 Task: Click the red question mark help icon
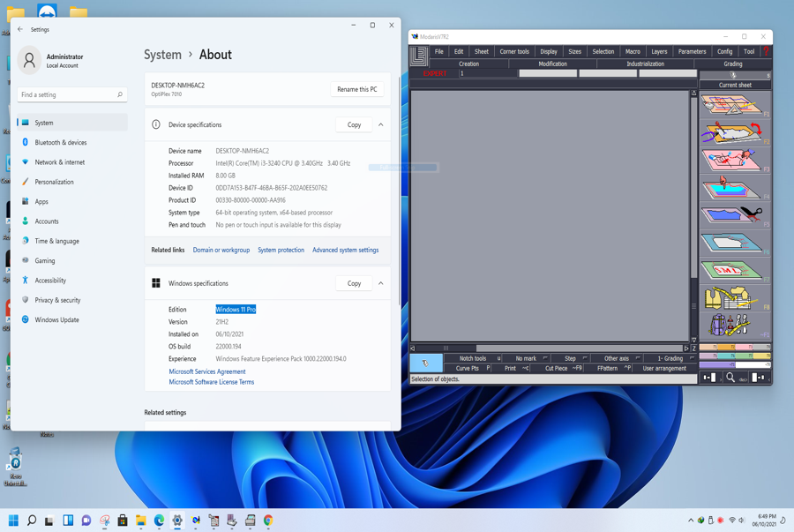tap(766, 52)
